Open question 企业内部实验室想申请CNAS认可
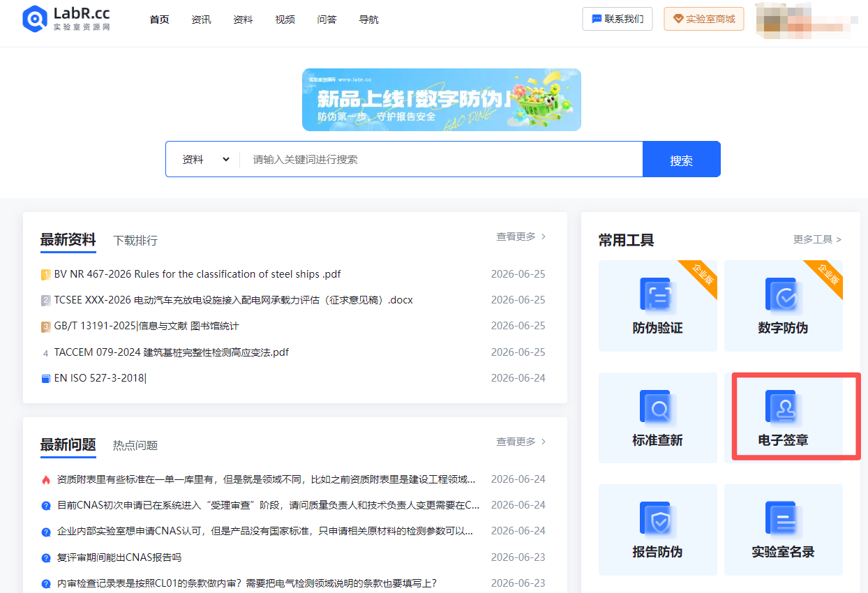 [265, 531]
